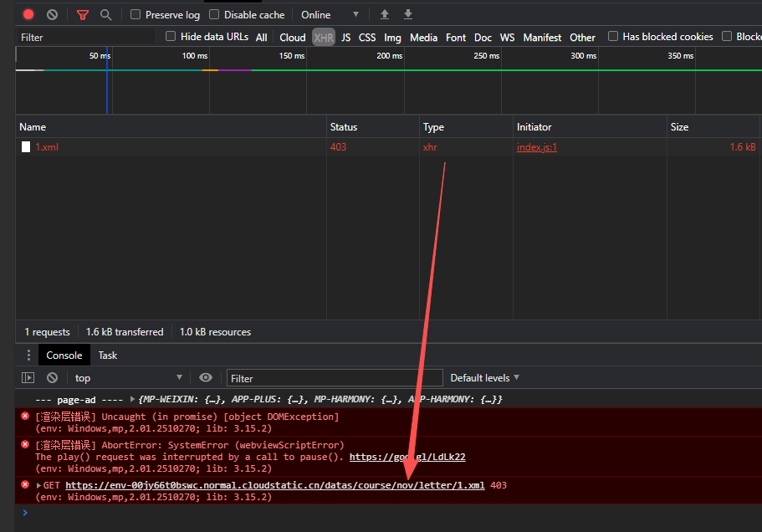Image resolution: width=762 pixels, height=532 pixels.
Task: Open the console drawer three-dot menu
Action: (28, 356)
